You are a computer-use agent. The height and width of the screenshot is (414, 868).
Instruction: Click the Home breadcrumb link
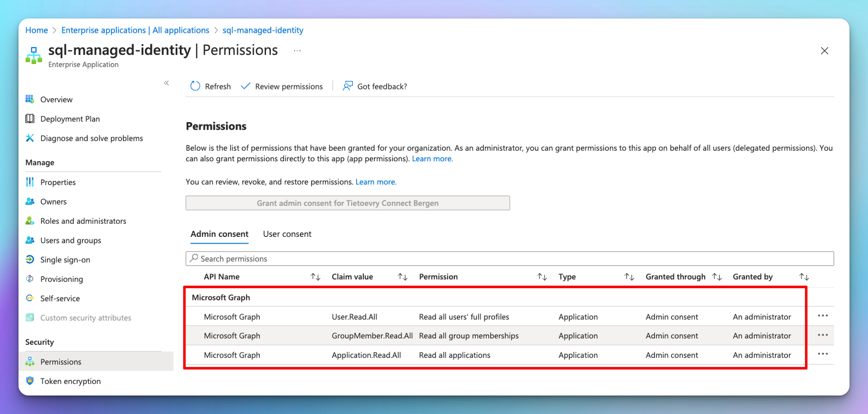click(36, 30)
